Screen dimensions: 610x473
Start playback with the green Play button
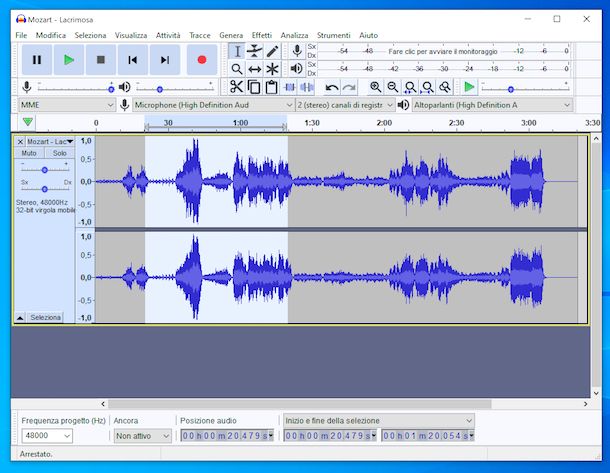(x=69, y=60)
